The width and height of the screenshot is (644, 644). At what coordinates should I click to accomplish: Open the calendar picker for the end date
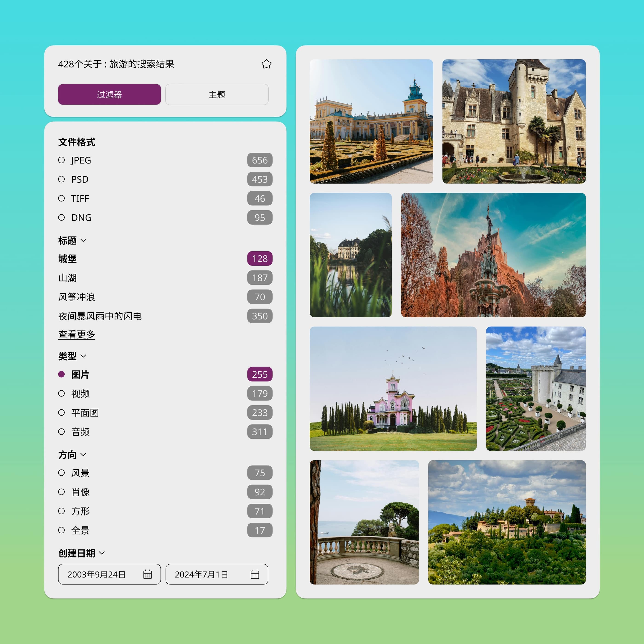(255, 574)
